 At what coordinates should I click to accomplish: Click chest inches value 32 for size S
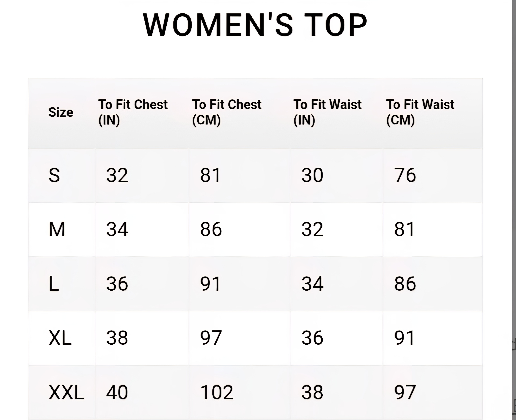point(117,175)
